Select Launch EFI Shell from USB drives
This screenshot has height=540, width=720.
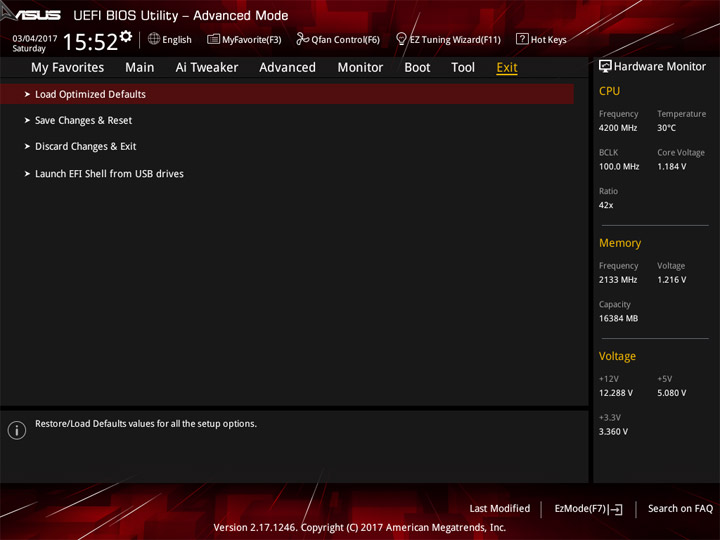(109, 174)
